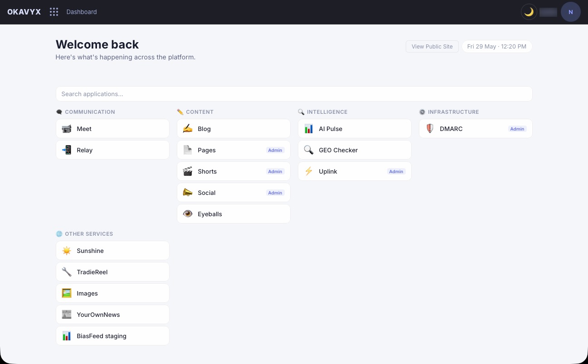Viewport: 588px width, 364px height.
Task: Open the Relay application
Action: [x=112, y=150]
